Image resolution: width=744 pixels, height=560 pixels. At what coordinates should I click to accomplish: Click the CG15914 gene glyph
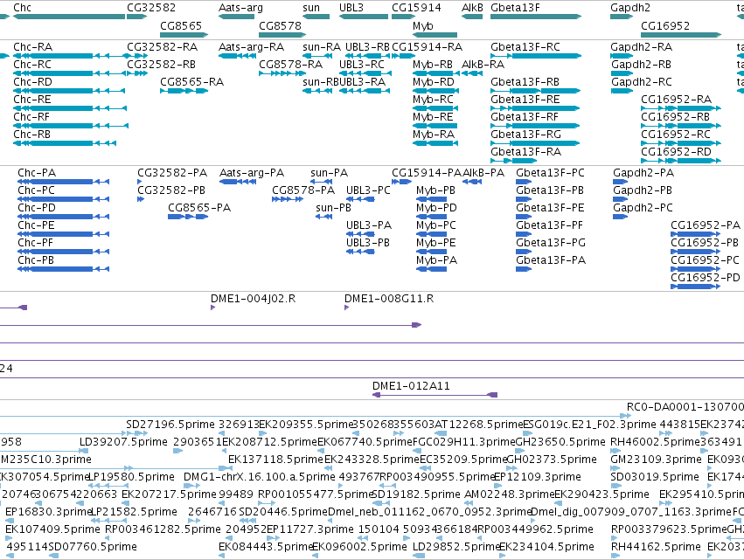[x=403, y=17]
